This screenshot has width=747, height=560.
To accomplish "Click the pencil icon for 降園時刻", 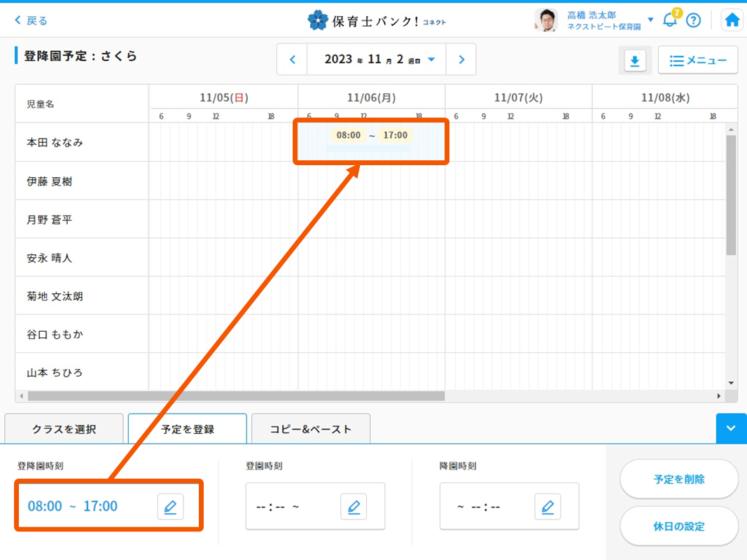I will click(x=547, y=507).
